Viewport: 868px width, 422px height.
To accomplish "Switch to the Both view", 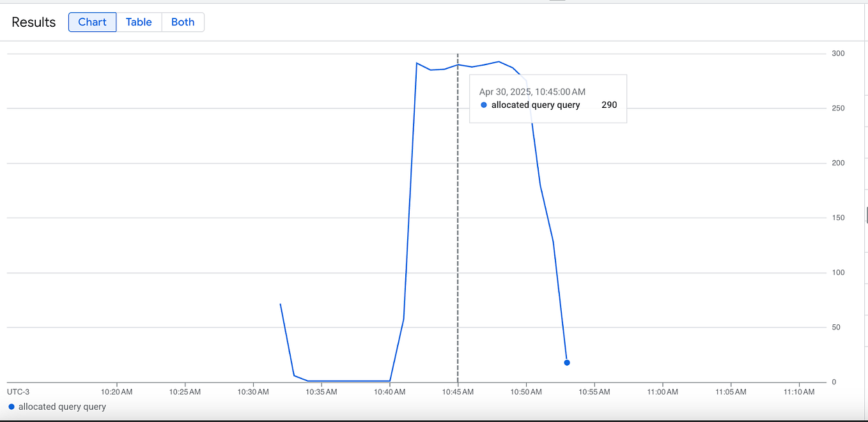I will 183,22.
